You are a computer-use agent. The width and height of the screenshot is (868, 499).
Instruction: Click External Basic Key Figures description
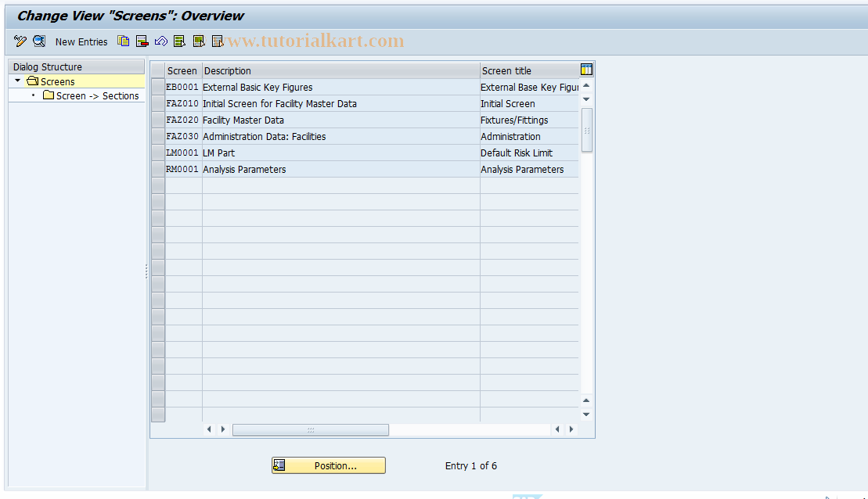[341, 88]
